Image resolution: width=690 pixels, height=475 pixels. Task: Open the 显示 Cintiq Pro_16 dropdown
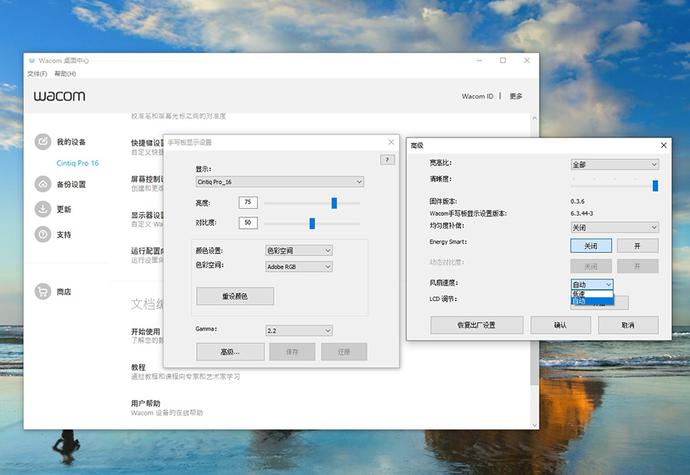[279, 181]
